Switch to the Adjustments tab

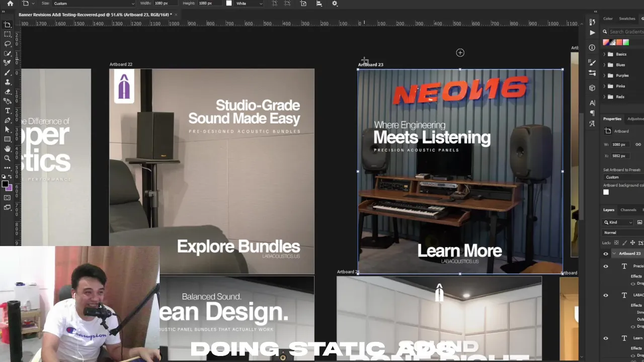[x=635, y=119]
